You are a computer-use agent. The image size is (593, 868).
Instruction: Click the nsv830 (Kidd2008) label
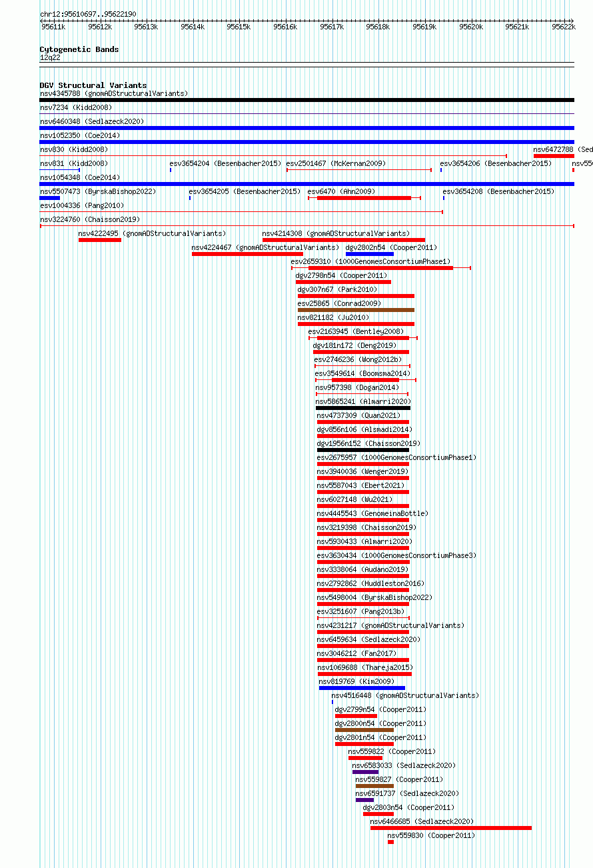coord(74,149)
